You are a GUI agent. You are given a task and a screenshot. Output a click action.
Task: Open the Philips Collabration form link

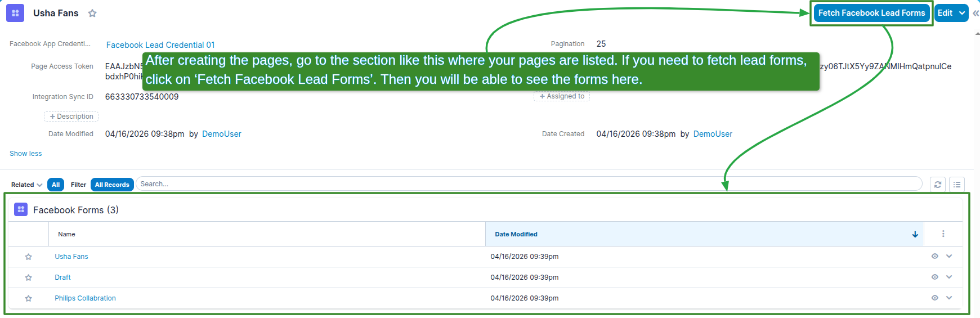coord(85,298)
